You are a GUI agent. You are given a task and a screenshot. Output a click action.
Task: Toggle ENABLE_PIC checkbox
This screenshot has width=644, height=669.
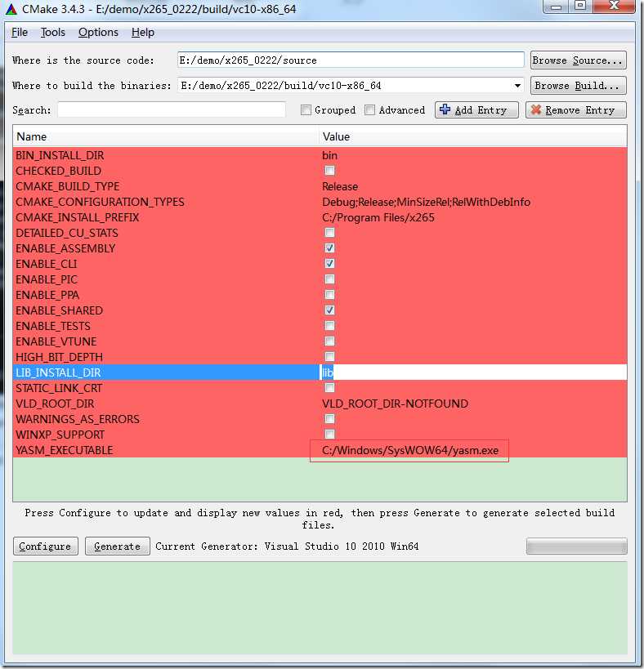pyautogui.click(x=329, y=279)
